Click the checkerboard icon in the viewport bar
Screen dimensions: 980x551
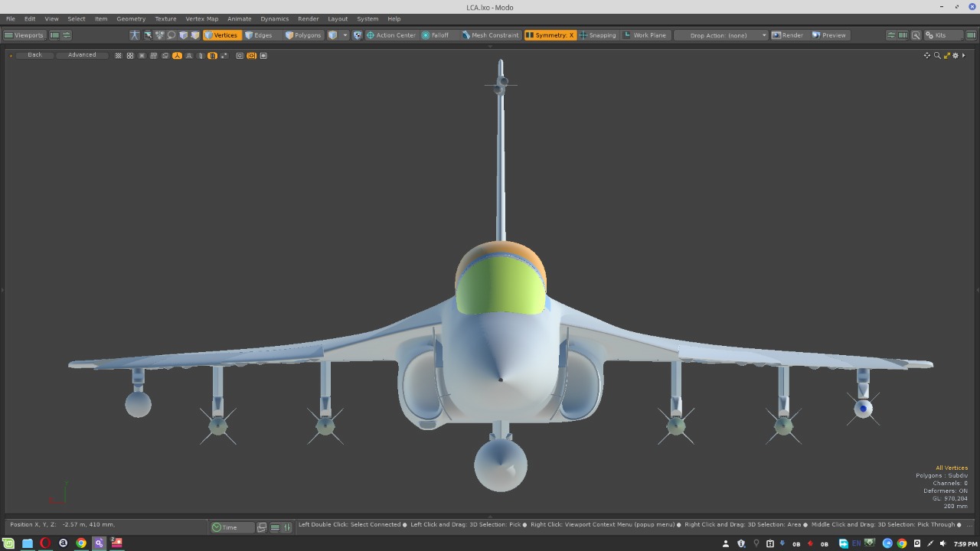point(118,56)
